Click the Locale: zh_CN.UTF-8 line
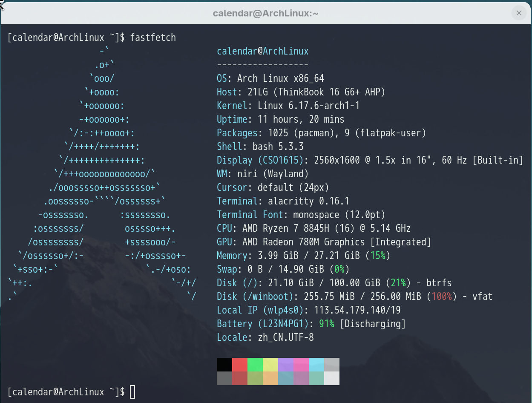The height and width of the screenshot is (403, 532). coord(265,337)
